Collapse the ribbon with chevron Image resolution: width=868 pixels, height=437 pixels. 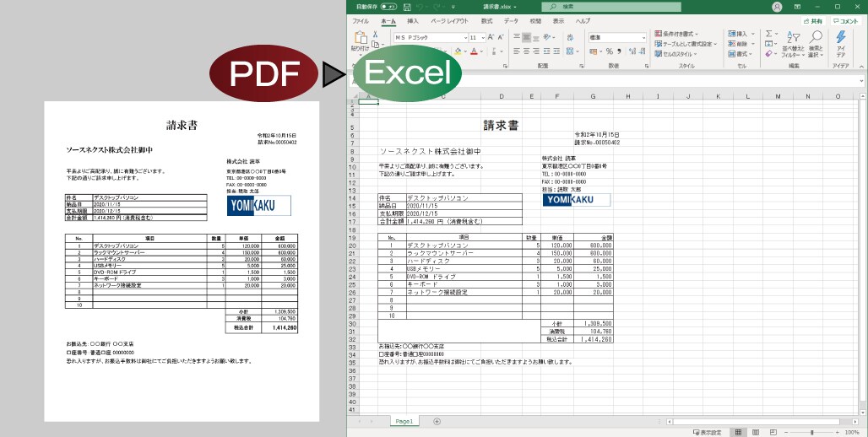[861, 67]
